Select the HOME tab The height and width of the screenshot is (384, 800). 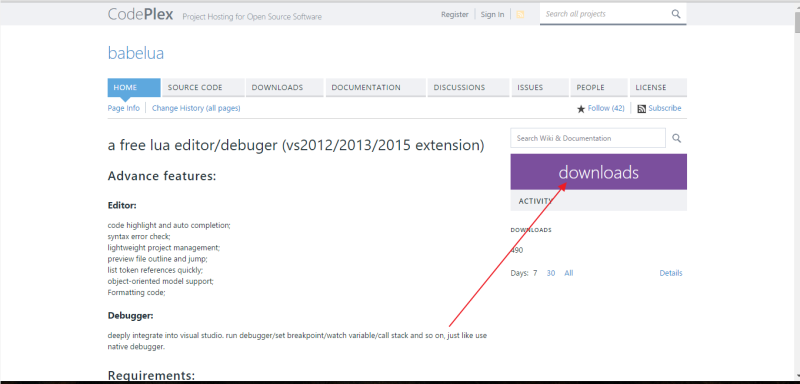coord(134,88)
